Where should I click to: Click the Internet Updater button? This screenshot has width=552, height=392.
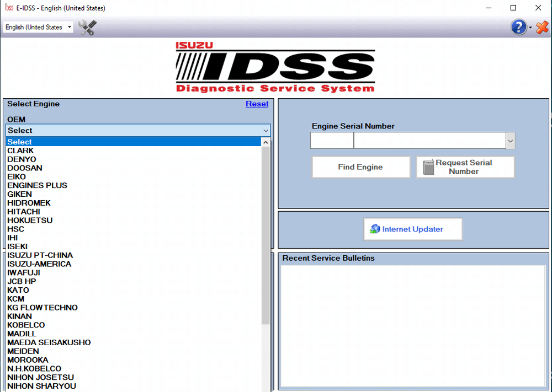tap(412, 229)
